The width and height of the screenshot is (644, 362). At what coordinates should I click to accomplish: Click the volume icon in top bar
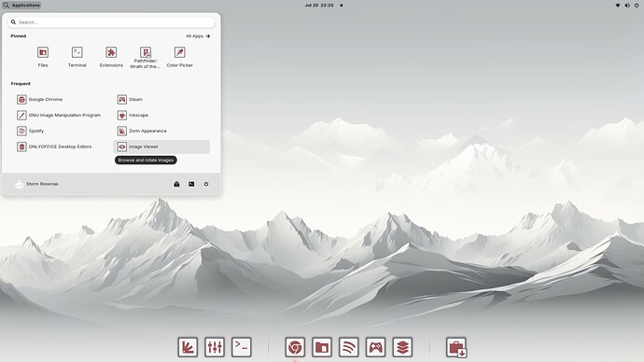[x=627, y=6]
